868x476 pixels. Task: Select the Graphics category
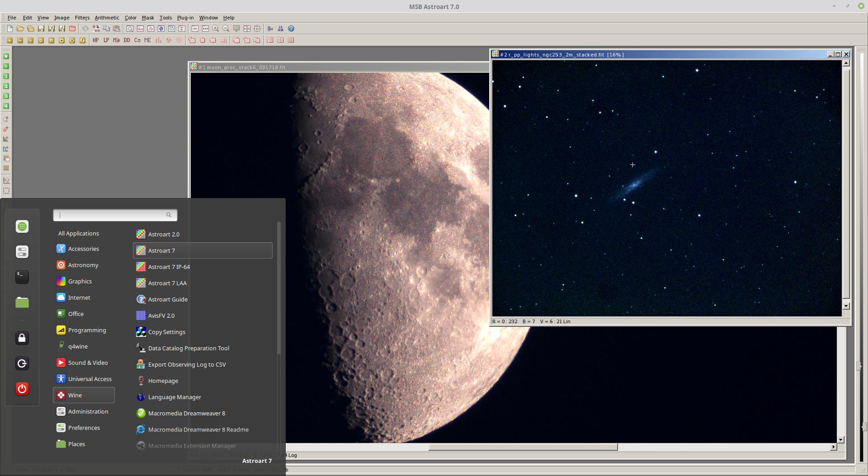click(x=84, y=281)
